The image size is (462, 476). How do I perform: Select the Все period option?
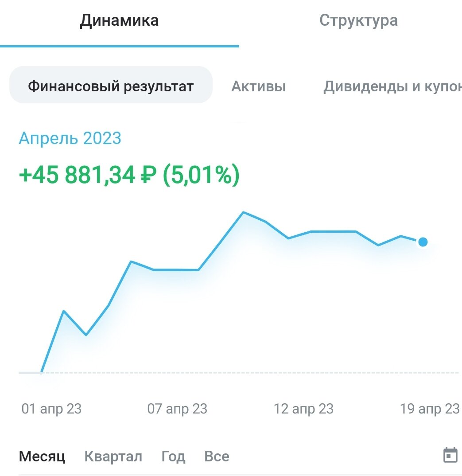coord(216,456)
